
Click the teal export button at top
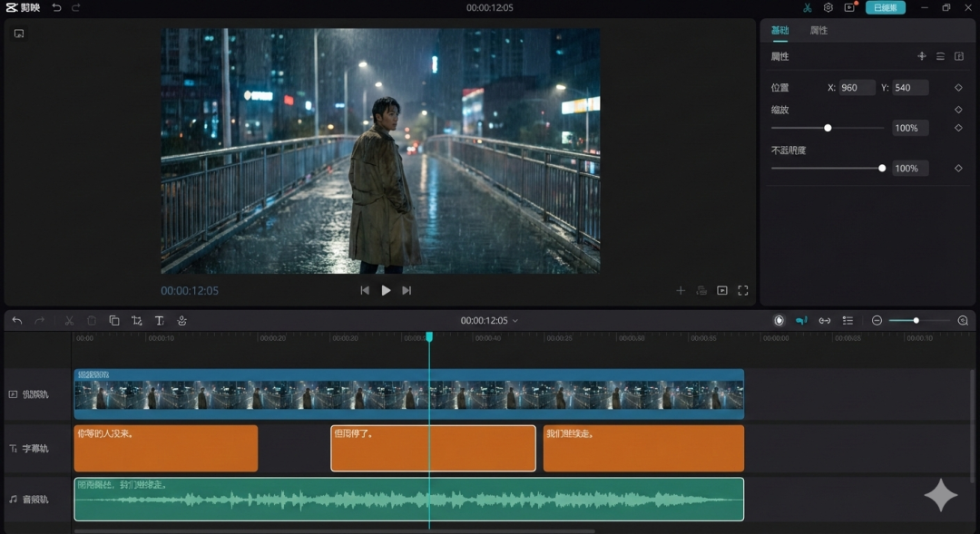point(885,7)
